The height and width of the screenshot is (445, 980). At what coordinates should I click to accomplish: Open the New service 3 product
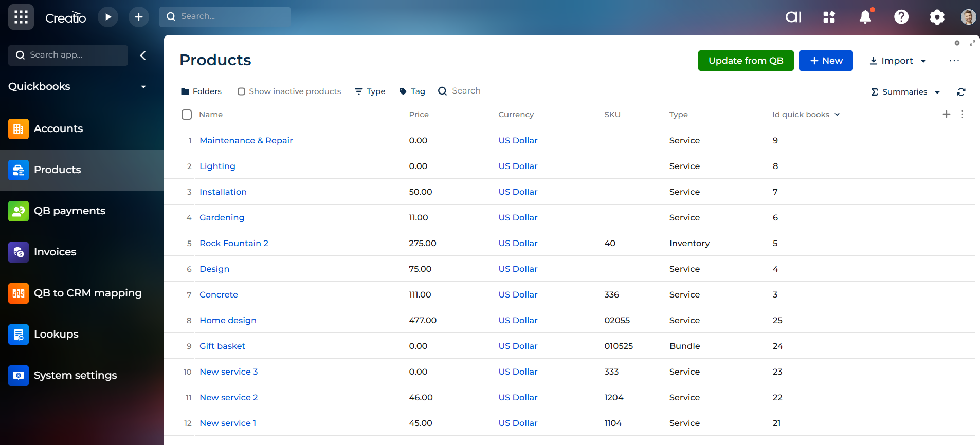228,372
